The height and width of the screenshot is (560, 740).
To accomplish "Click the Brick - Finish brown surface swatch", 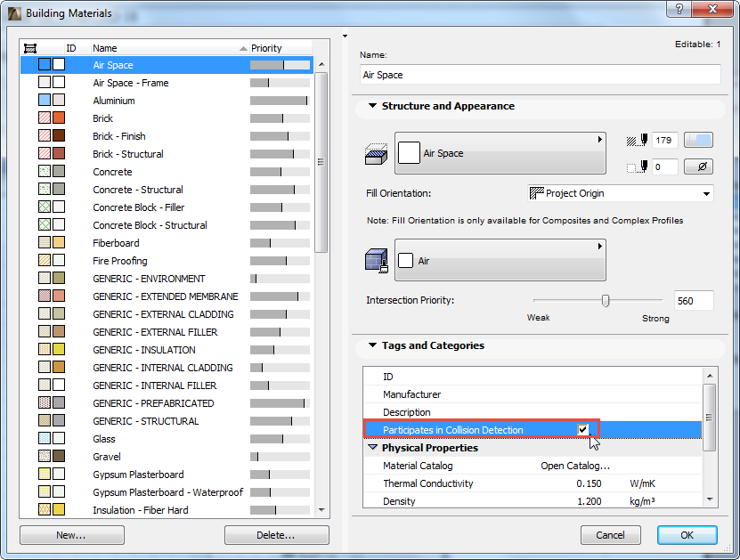I will [x=59, y=136].
